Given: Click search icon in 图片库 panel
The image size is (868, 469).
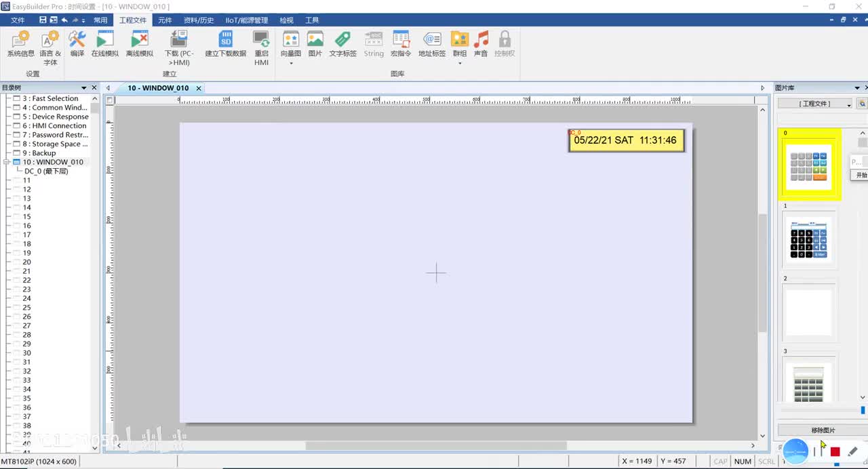Looking at the screenshot, I should coord(862,104).
